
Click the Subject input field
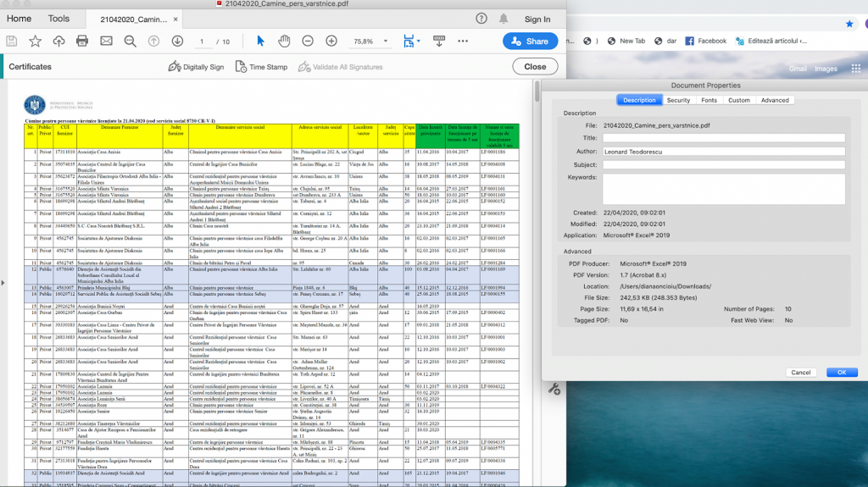724,164
